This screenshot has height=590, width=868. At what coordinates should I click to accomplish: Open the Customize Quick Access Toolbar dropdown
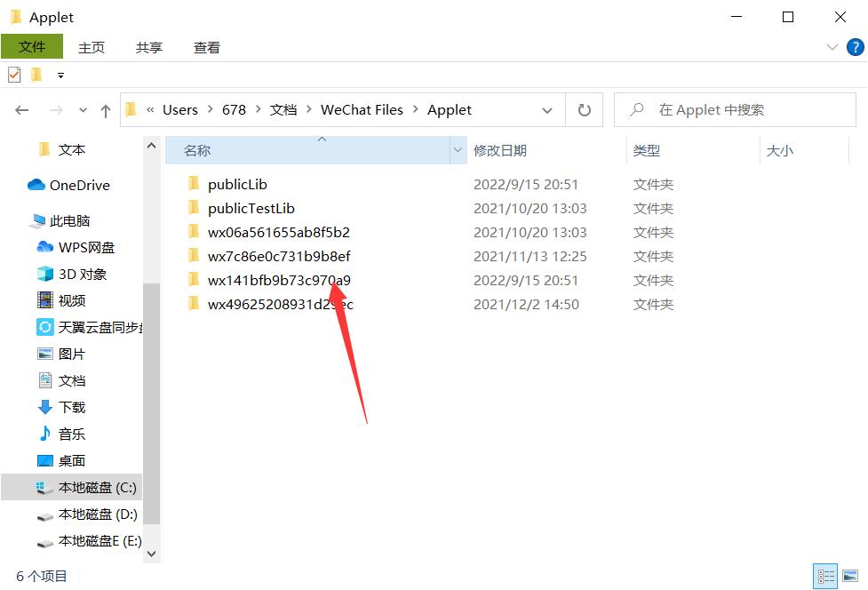pos(61,76)
